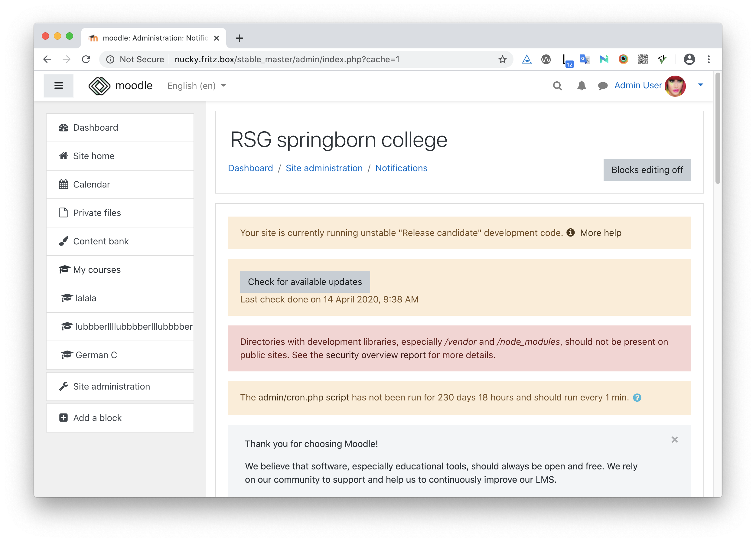Image resolution: width=756 pixels, height=542 pixels.
Task: Open the Chrome three-dot menu
Action: click(x=709, y=59)
